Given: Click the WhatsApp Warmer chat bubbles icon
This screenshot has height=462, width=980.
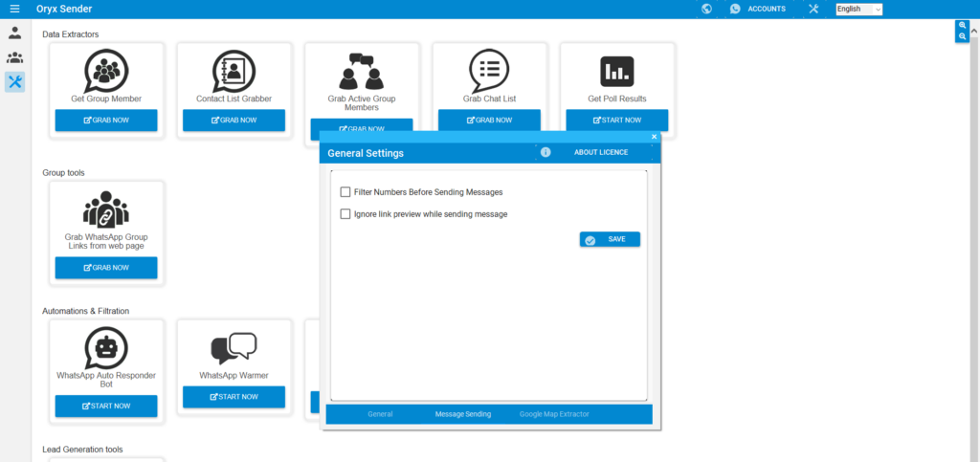Looking at the screenshot, I should [234, 348].
